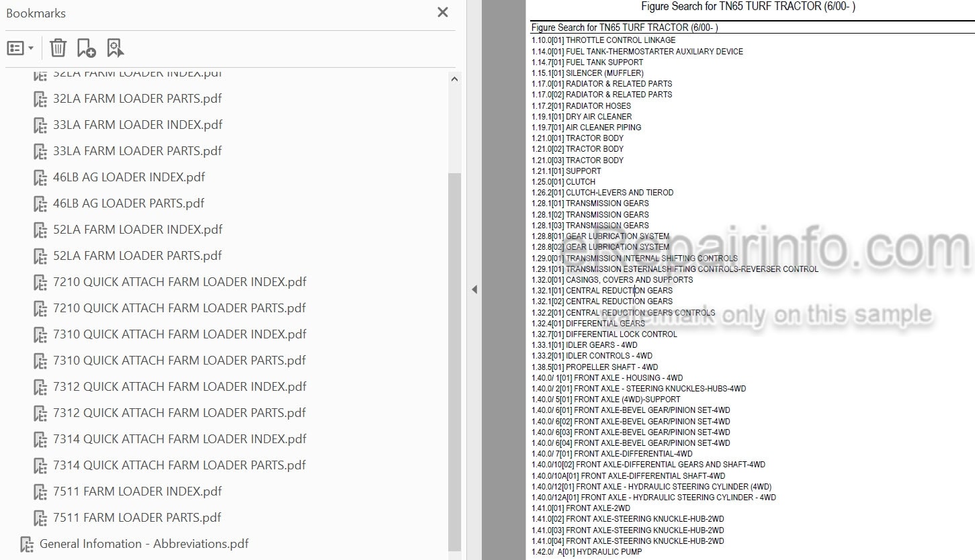The width and height of the screenshot is (975, 560).
Task: Open 7314 QUICK ATTACH FARM LOADER INDEX.pdf
Action: point(179,439)
